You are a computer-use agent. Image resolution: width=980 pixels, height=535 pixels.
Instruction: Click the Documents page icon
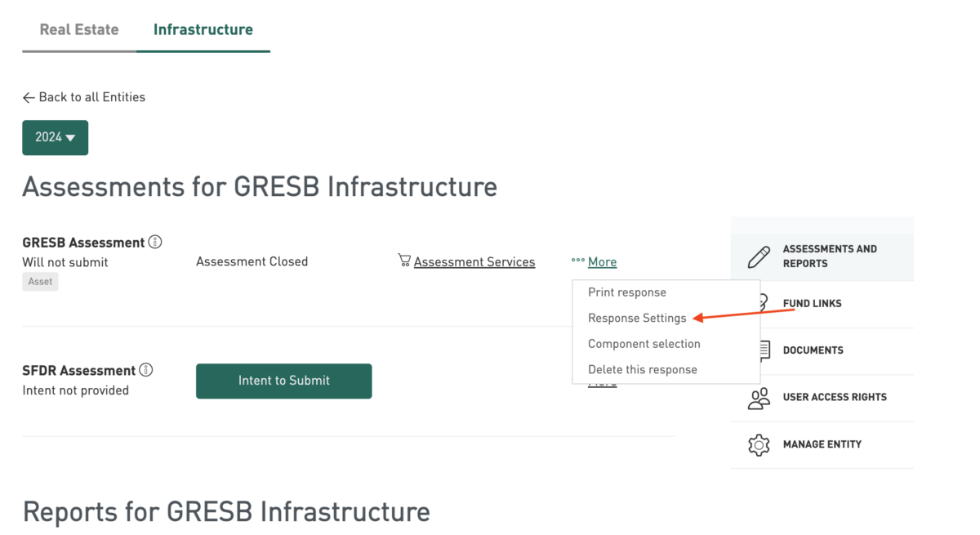[764, 350]
